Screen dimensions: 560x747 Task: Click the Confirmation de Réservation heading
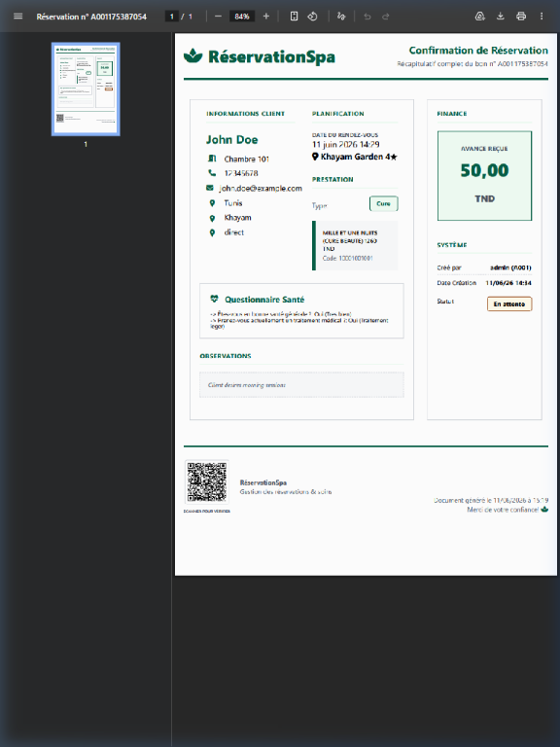[x=478, y=51]
